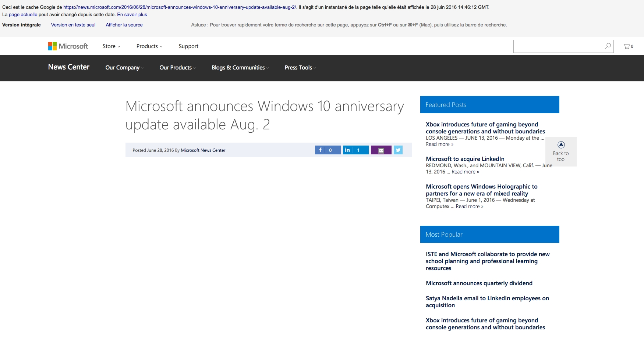Expand the Products dropdown
This screenshot has width=644, height=340.
pyautogui.click(x=149, y=46)
